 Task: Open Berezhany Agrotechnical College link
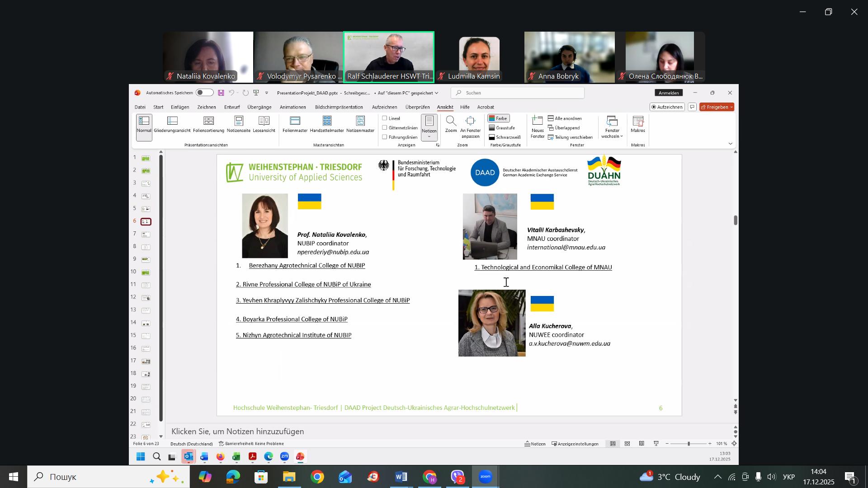pos(307,266)
